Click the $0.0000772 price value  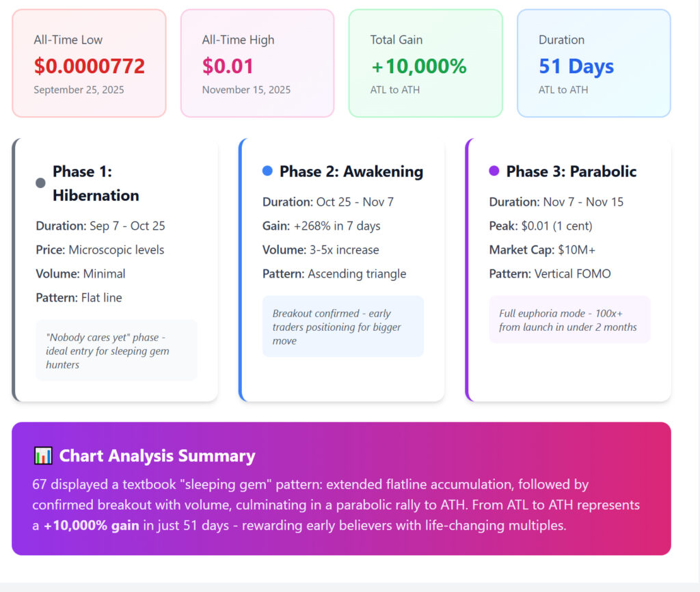tap(90, 66)
